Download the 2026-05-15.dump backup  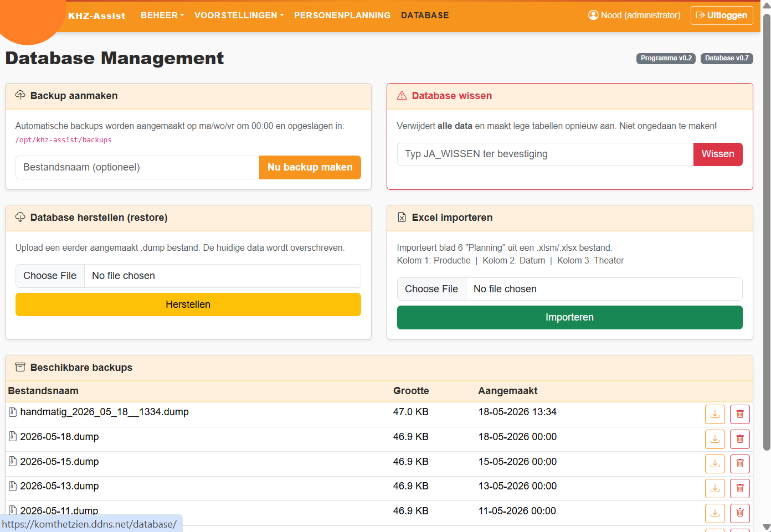(x=715, y=463)
